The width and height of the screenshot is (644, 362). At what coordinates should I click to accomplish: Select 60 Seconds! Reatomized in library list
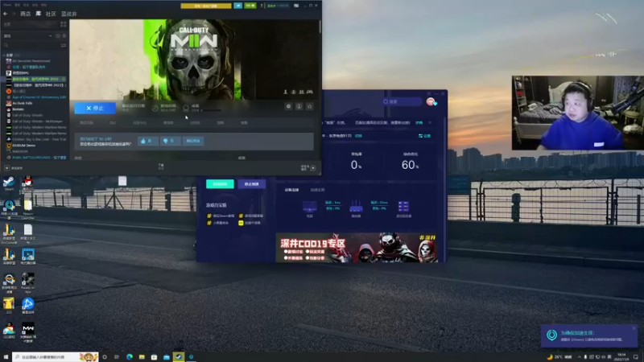31,61
